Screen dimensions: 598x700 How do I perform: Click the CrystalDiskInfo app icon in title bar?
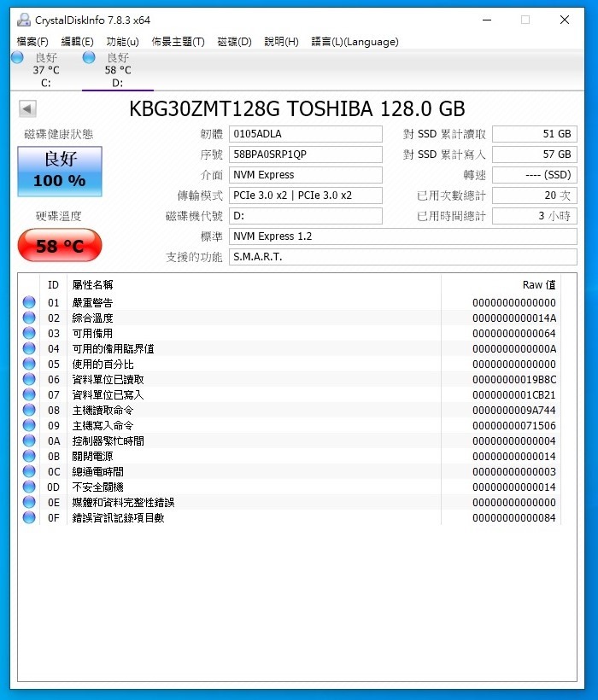click(24, 20)
